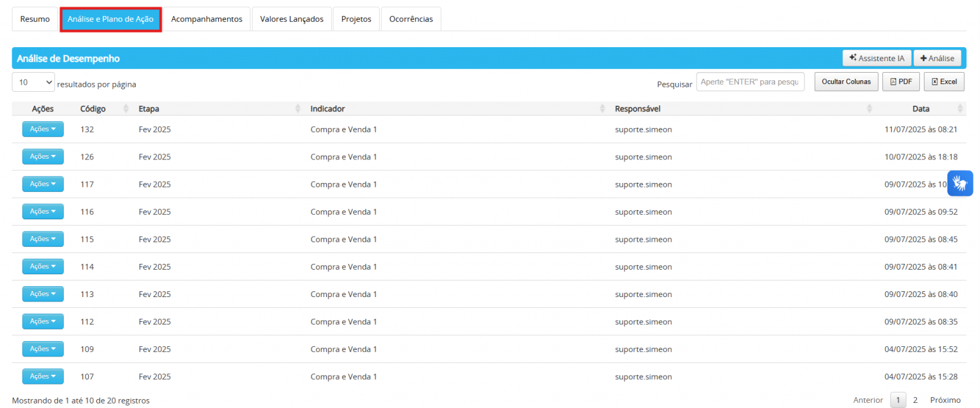Switch to the Resumo tab
The height and width of the screenshot is (408, 980).
tap(35, 19)
